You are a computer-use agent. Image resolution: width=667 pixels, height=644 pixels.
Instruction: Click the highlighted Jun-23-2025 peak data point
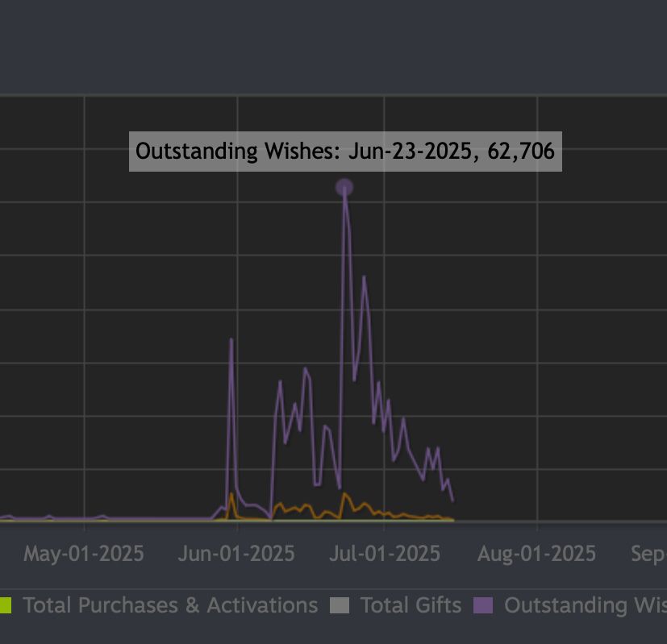344,187
